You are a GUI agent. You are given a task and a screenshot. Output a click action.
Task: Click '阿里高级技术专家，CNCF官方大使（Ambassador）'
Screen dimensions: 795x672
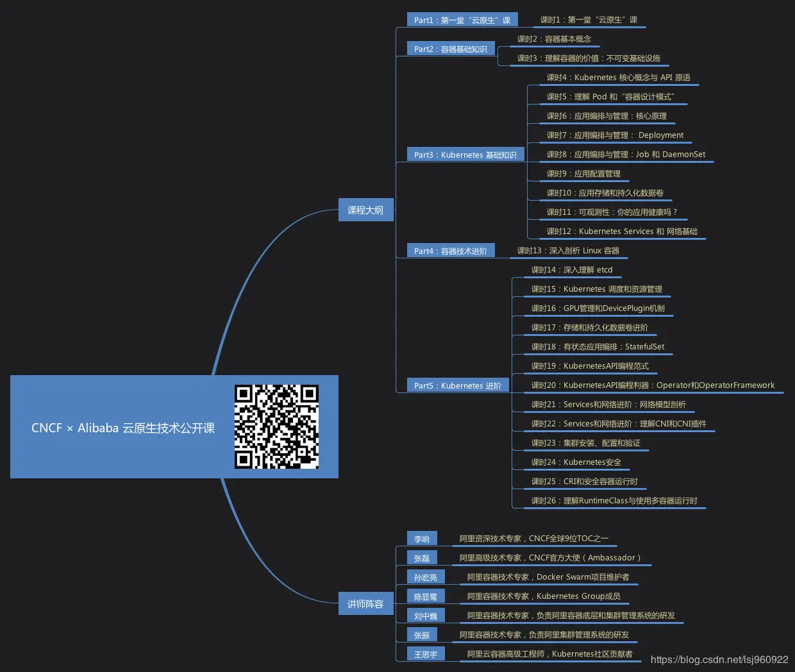click(551, 558)
